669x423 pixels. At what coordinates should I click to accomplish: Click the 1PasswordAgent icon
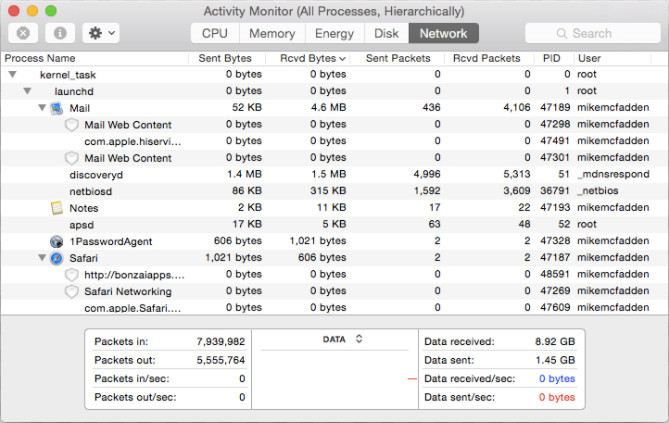point(56,242)
